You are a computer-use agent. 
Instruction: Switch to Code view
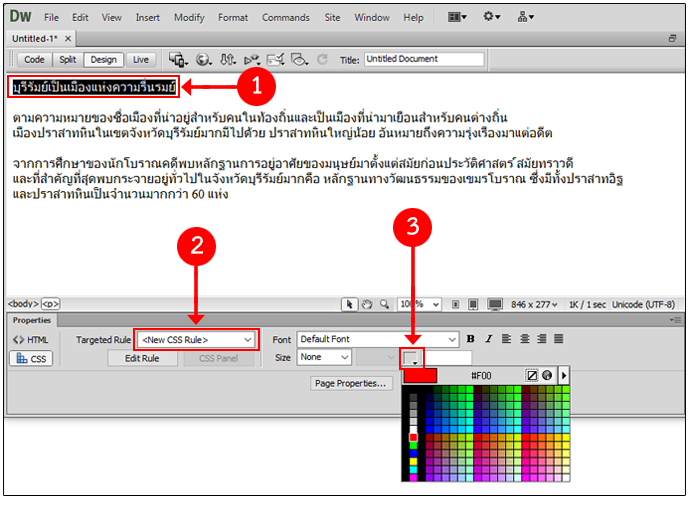point(34,59)
